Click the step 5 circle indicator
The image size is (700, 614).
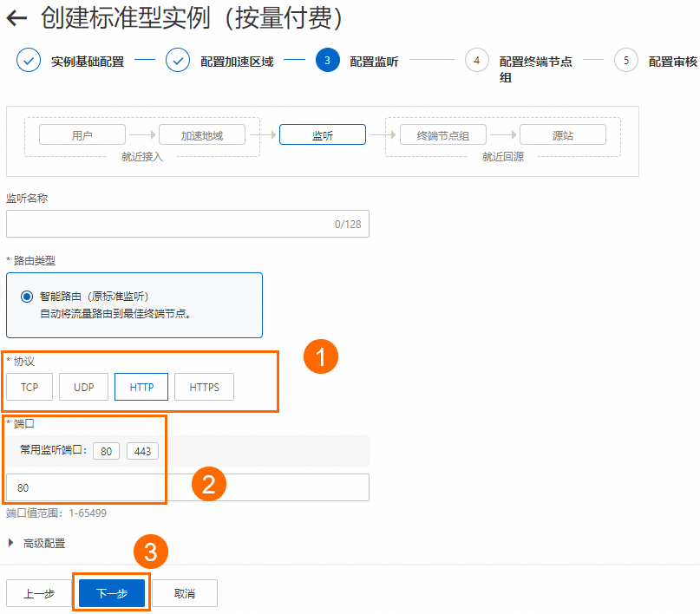(627, 61)
